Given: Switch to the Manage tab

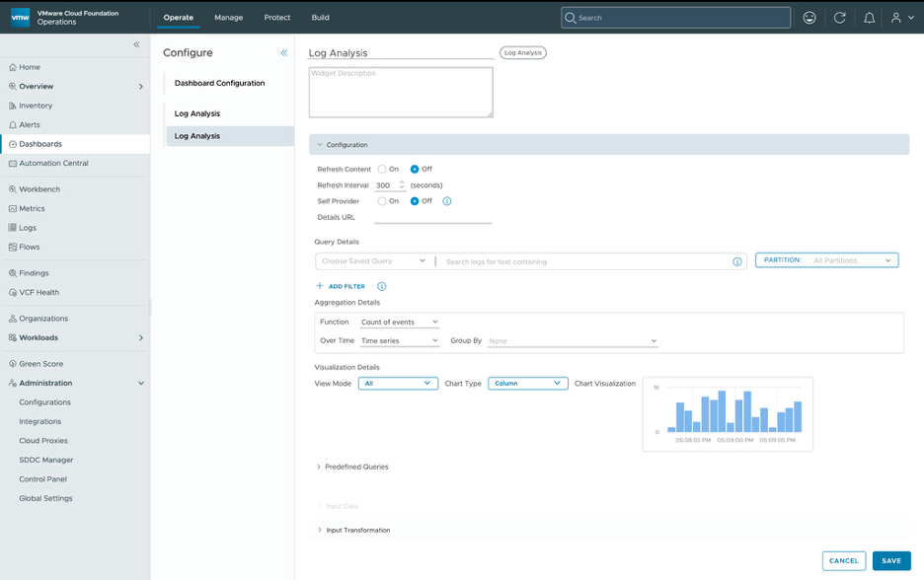Looking at the screenshot, I should click(x=229, y=18).
